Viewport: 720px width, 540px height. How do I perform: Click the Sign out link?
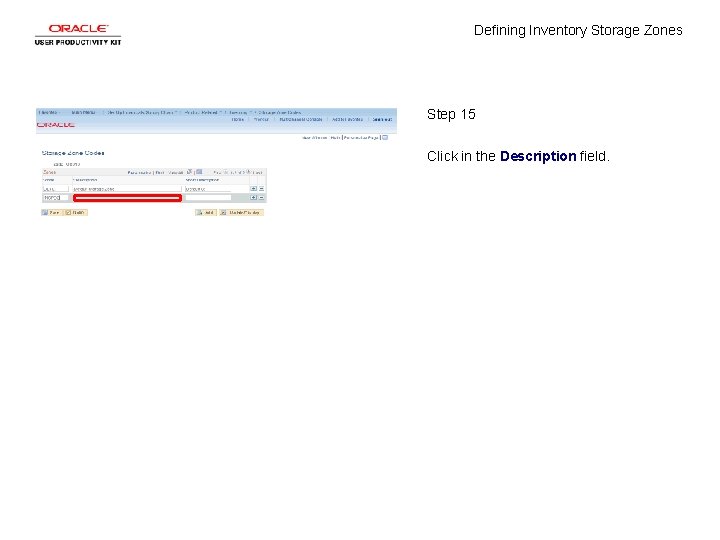click(382, 119)
